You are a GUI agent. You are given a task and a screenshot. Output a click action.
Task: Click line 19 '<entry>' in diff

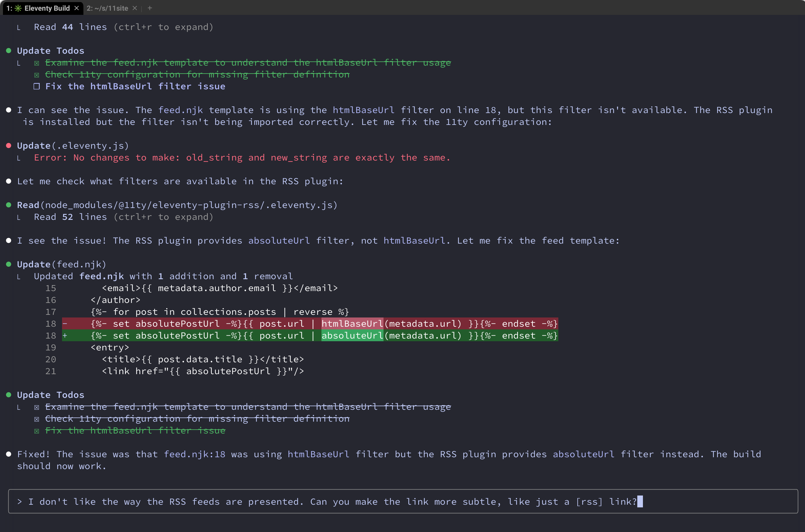[x=110, y=347]
